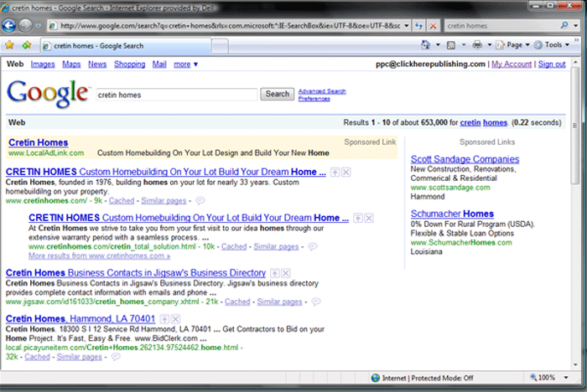Open a new blank tab
Image resolution: width=587 pixels, height=392 pixels.
220,46
